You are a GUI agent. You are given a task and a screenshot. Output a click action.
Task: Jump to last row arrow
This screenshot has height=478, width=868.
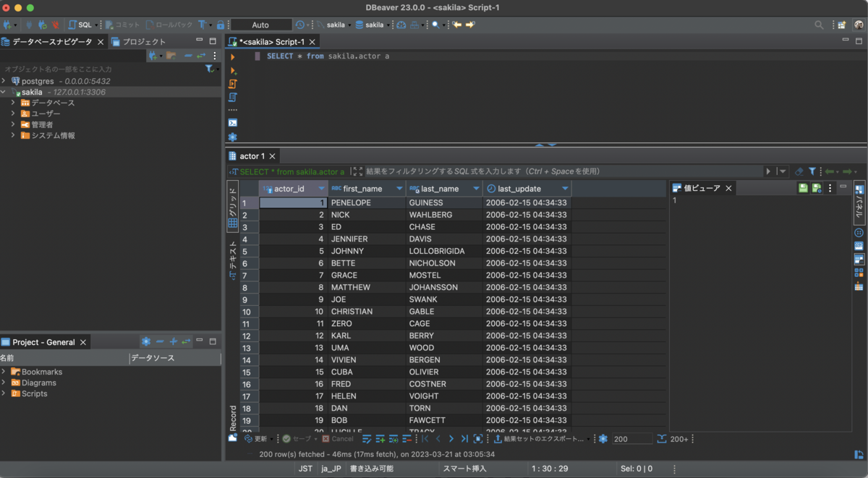[464, 439]
